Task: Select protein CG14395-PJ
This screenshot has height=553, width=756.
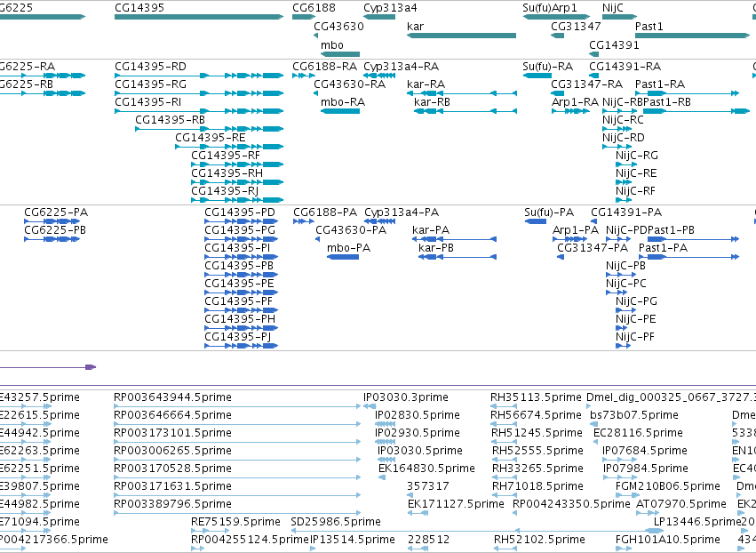Action: [241, 346]
